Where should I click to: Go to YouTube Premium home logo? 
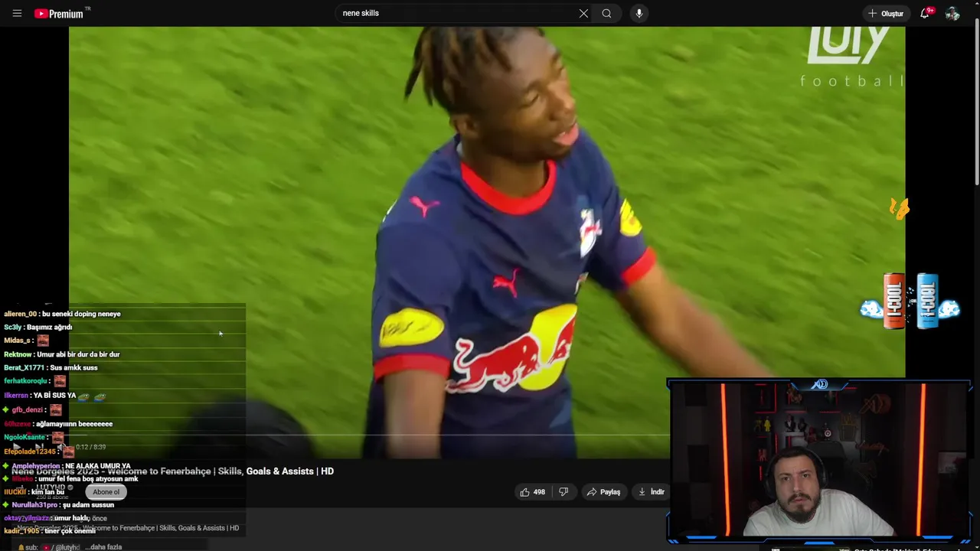click(x=59, y=13)
